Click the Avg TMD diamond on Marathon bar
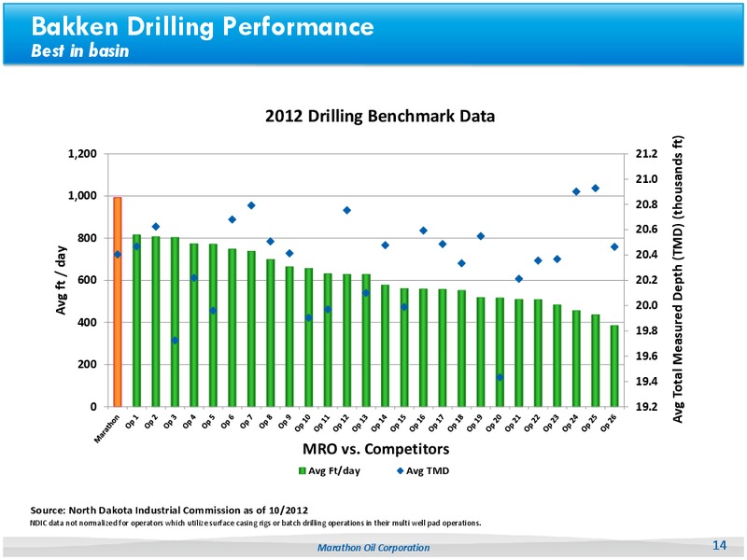 point(118,254)
